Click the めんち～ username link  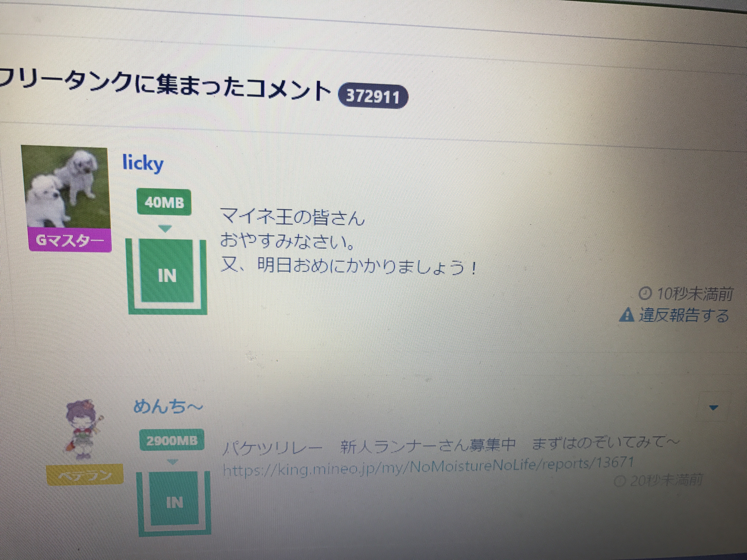click(x=168, y=406)
